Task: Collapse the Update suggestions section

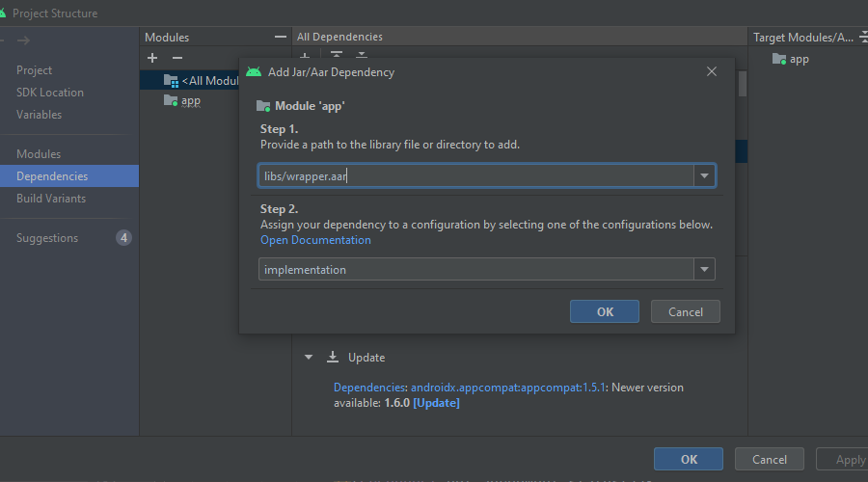Action: point(309,357)
